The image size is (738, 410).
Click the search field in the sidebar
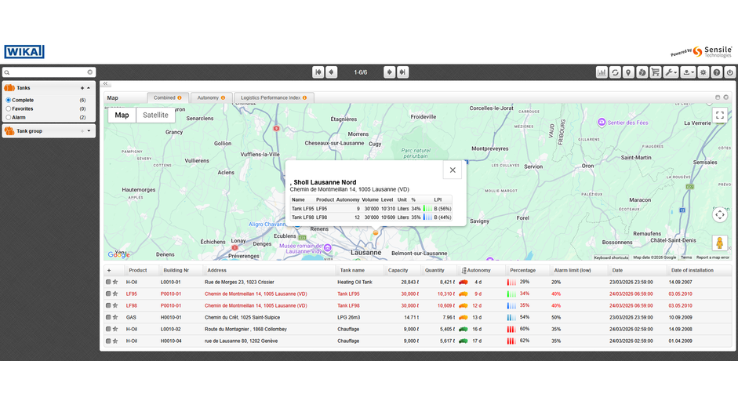48,72
